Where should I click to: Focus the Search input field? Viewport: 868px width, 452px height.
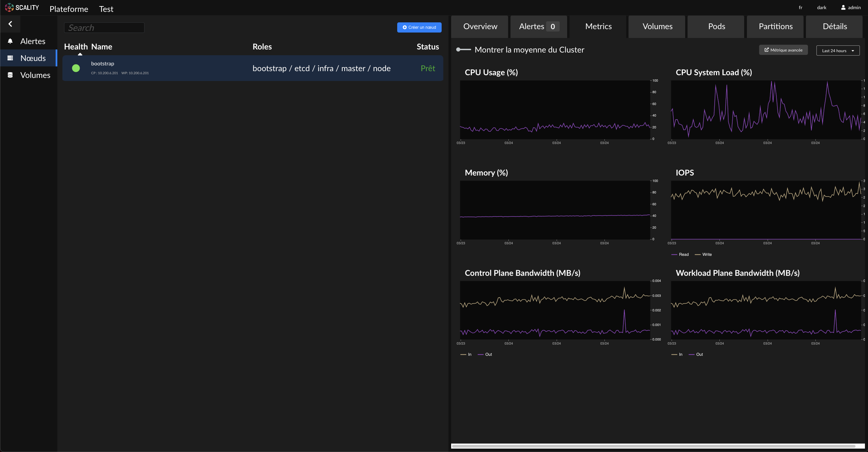click(104, 28)
